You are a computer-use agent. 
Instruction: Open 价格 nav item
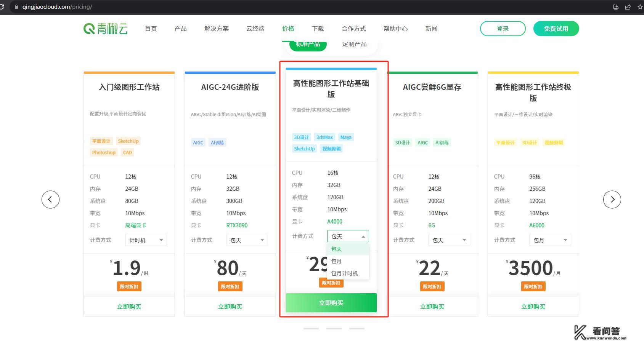(288, 29)
